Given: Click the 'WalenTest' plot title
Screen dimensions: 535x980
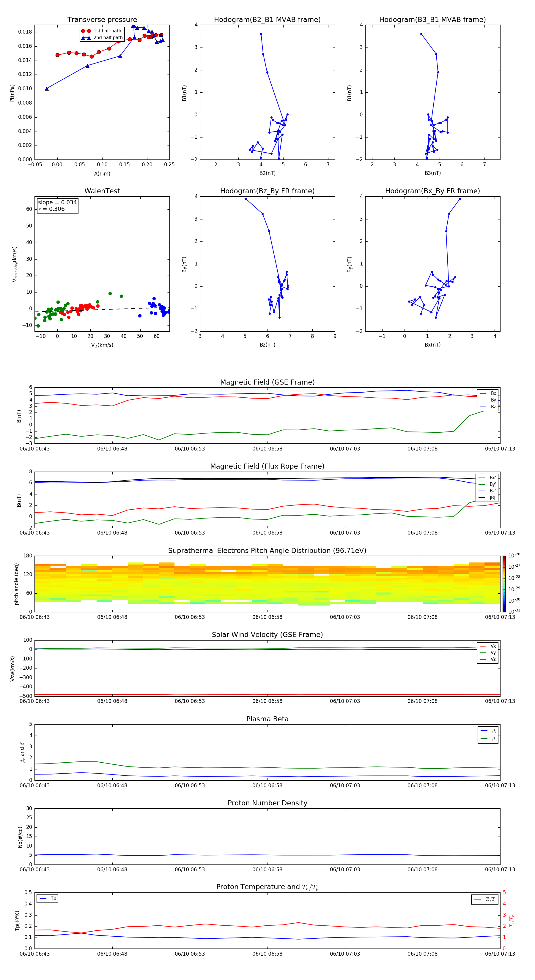Looking at the screenshot, I should tap(102, 191).
